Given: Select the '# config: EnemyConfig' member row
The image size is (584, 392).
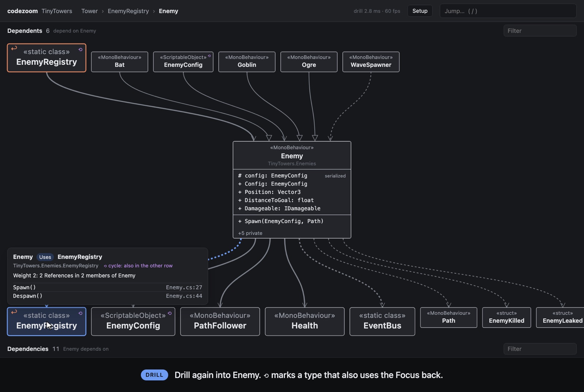Looking at the screenshot, I should click(292, 176).
